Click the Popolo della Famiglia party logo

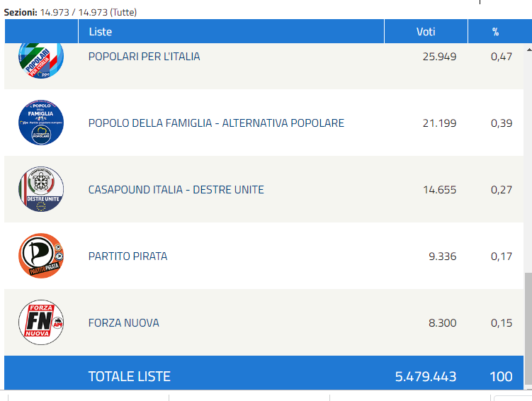coord(41,123)
